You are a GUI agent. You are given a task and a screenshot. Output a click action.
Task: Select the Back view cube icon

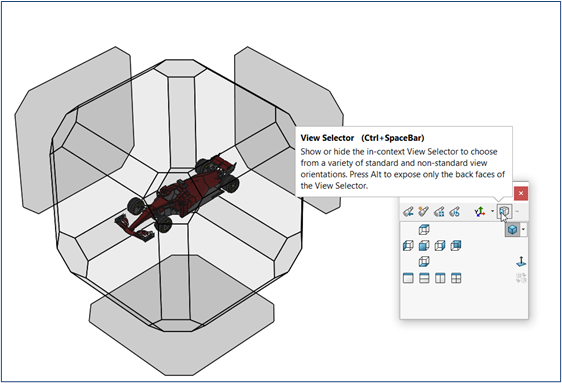[x=456, y=246]
